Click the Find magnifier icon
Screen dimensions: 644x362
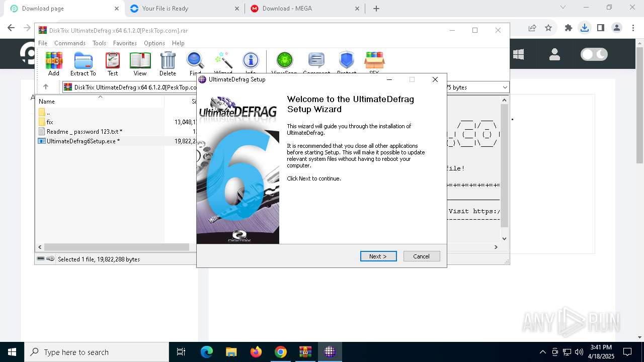(x=195, y=63)
